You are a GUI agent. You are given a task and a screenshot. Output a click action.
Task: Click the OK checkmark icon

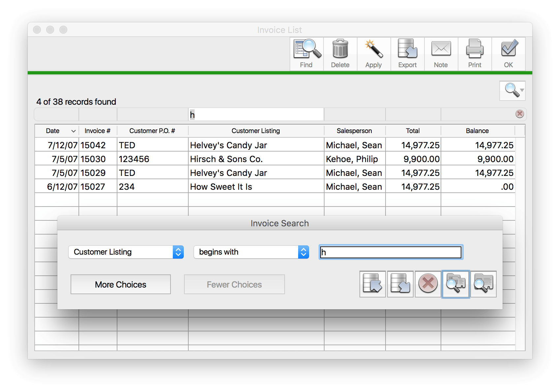point(509,54)
